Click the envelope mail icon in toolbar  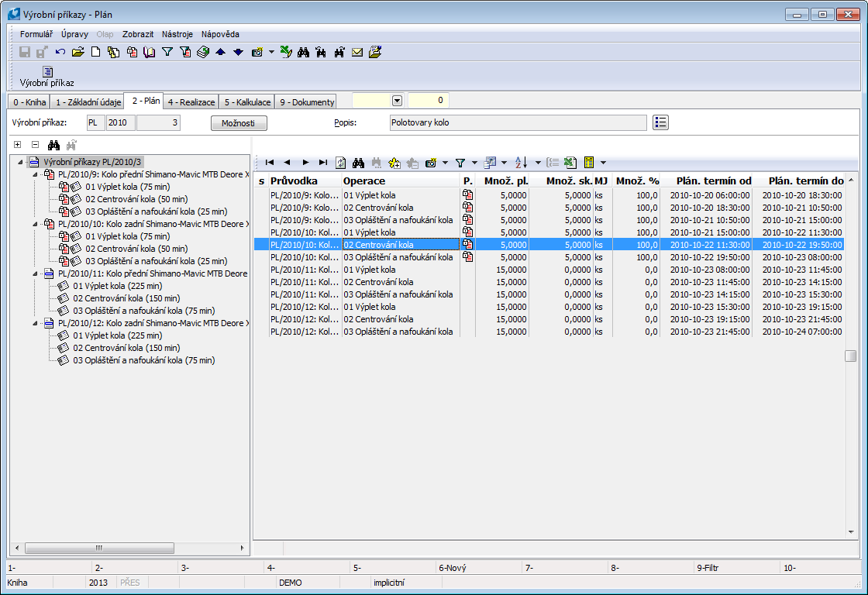(357, 53)
